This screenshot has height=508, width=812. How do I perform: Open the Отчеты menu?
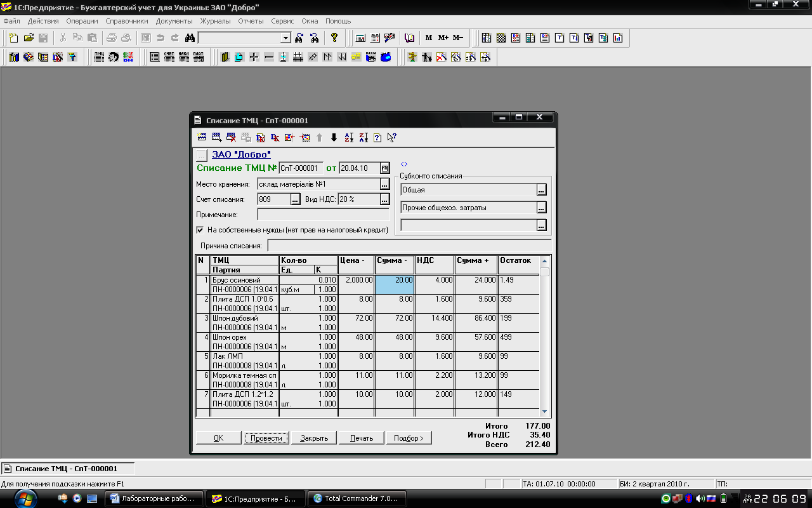click(x=251, y=21)
